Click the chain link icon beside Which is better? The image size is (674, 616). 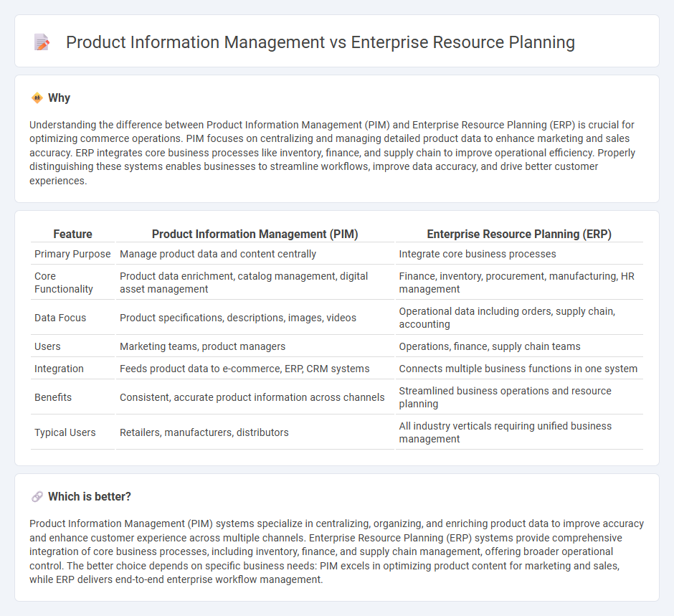[x=37, y=496]
